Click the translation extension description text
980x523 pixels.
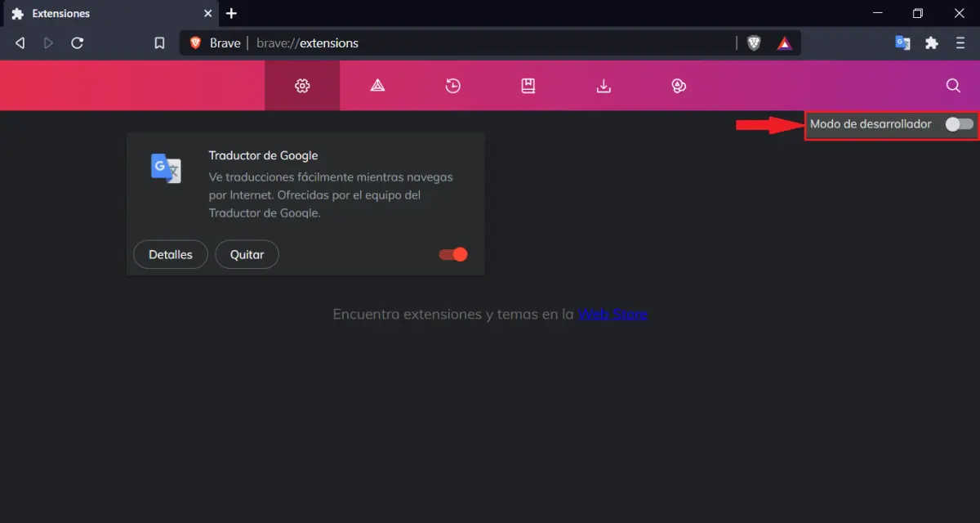coord(331,195)
